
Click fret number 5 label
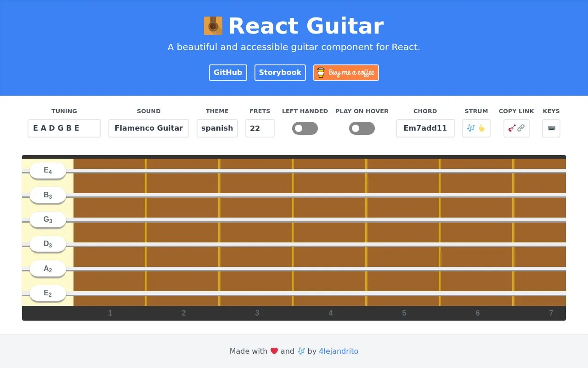tap(404, 313)
